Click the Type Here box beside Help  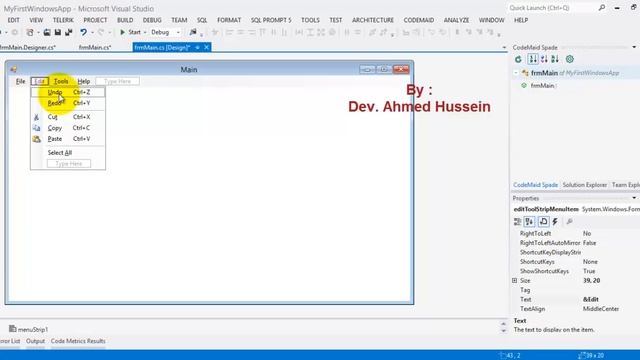click(117, 81)
